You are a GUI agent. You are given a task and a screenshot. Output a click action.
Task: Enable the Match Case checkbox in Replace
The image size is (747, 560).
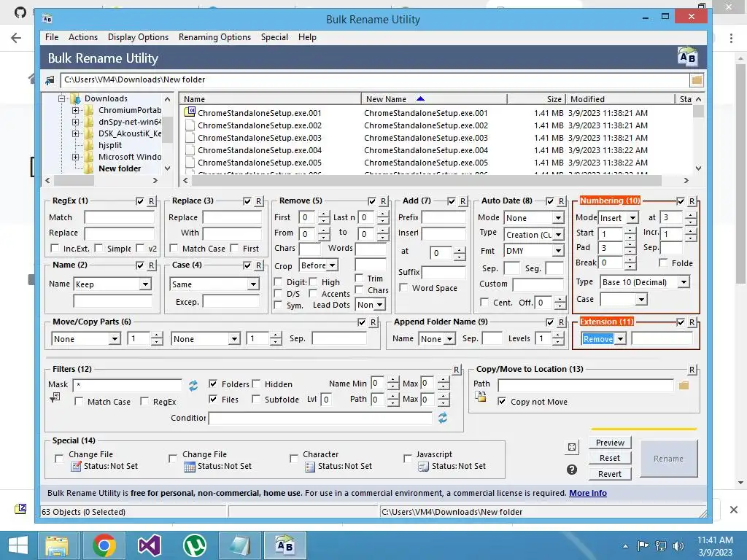[174, 248]
